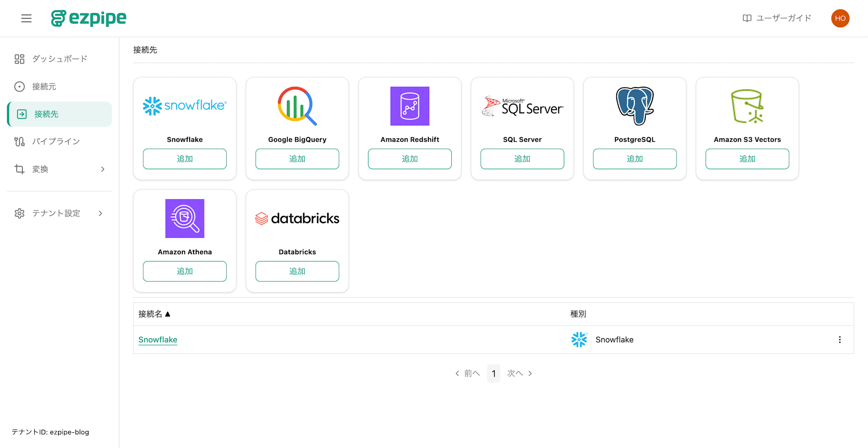
Task: Click the Amazon Redshift logo
Action: pos(410,106)
